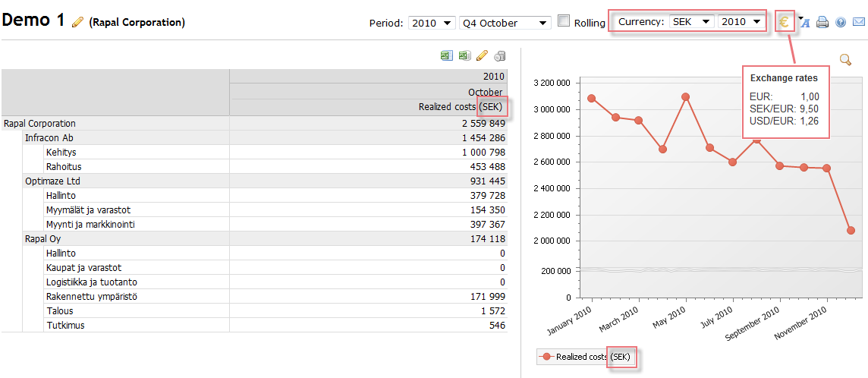Select the Optimaze Ltd row
Viewport: 868px width, 378px height.
click(52, 181)
